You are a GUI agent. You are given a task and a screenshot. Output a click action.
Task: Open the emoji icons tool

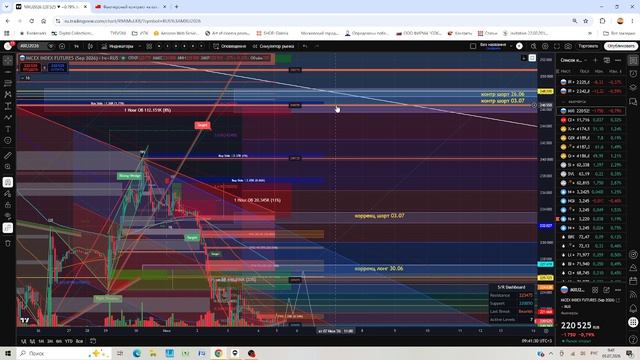coord(8,140)
